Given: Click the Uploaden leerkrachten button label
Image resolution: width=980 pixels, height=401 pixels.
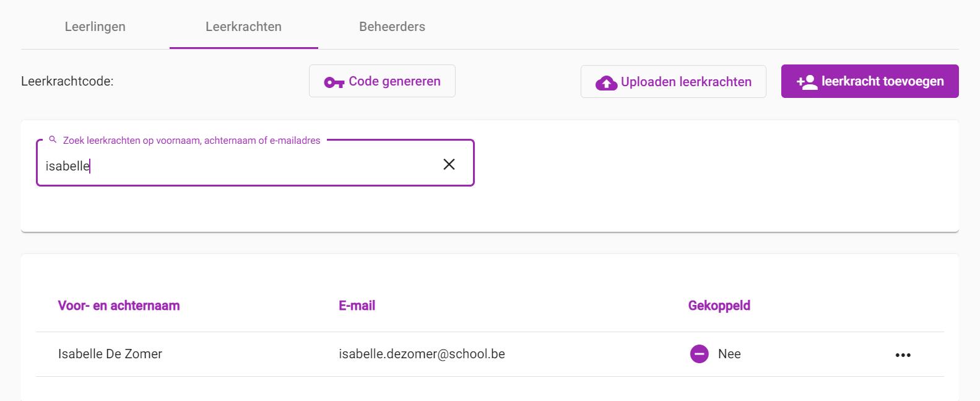Looking at the screenshot, I should click(x=686, y=82).
